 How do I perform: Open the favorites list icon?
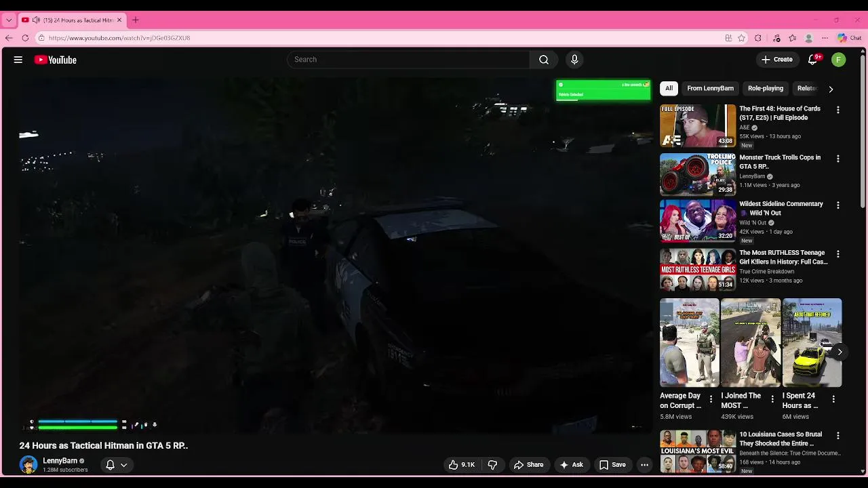point(793,38)
